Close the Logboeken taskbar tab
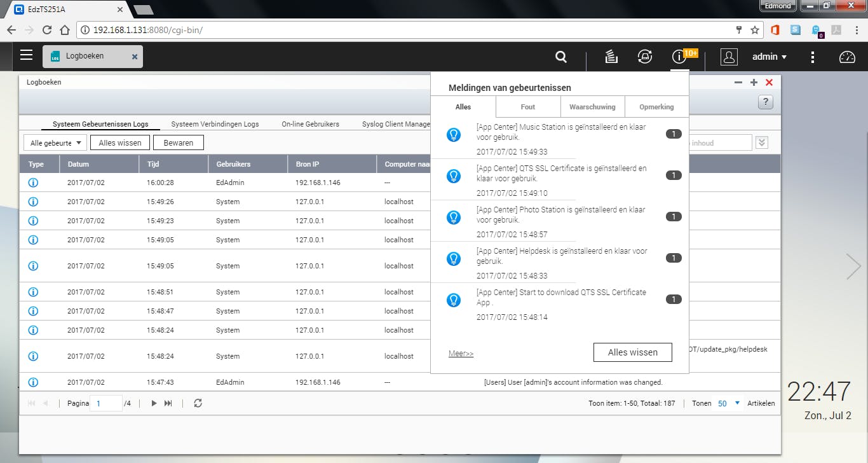Image resolution: width=868 pixels, height=463 pixels. coord(135,57)
